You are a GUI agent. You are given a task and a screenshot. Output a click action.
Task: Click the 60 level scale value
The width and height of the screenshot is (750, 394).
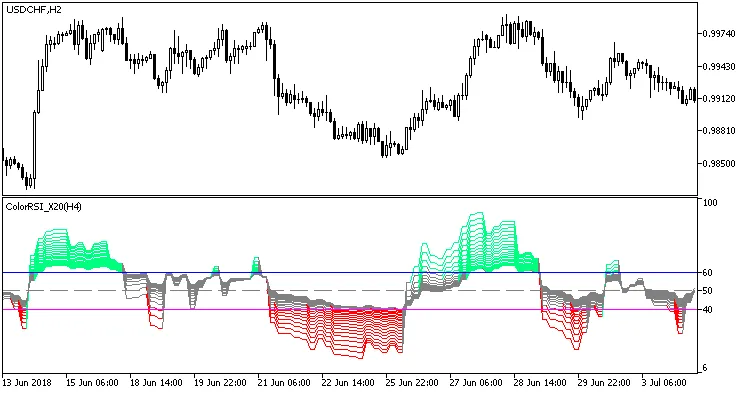pos(708,273)
